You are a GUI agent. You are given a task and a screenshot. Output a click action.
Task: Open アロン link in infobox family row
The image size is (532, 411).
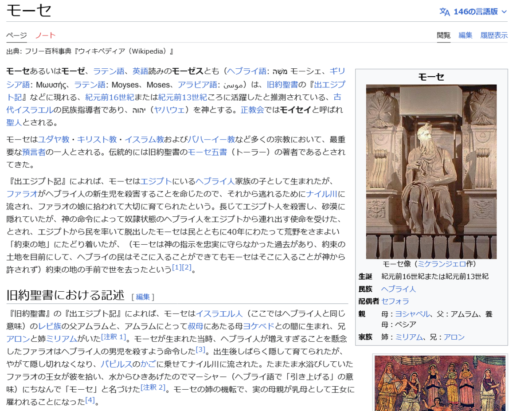454,337
